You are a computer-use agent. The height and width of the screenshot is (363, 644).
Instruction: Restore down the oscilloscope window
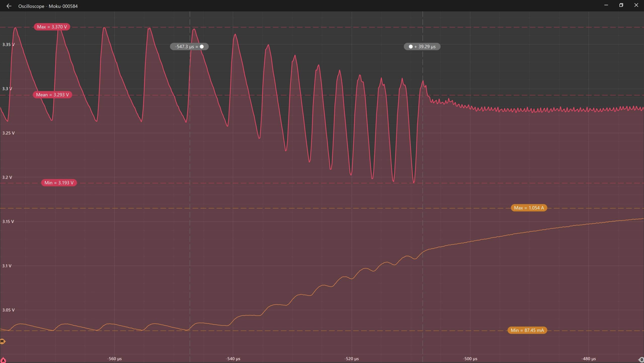coord(621,5)
